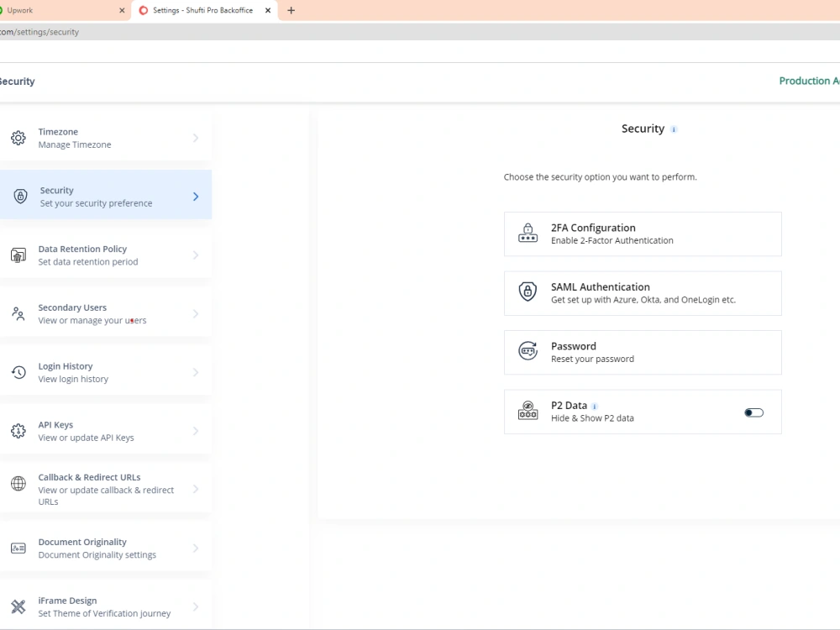Toggle the P2 Data hide/show switch
Viewport: 840px width, 630px height.
click(753, 412)
